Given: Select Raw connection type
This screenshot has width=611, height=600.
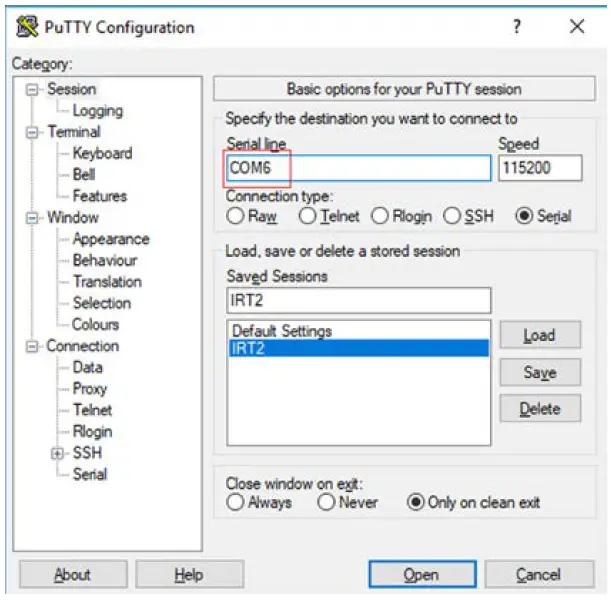Looking at the screenshot, I should tap(236, 216).
